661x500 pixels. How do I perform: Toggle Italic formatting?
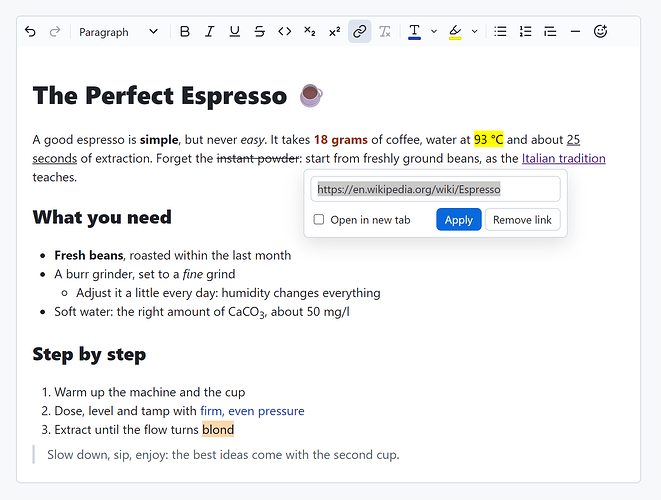[x=210, y=32]
